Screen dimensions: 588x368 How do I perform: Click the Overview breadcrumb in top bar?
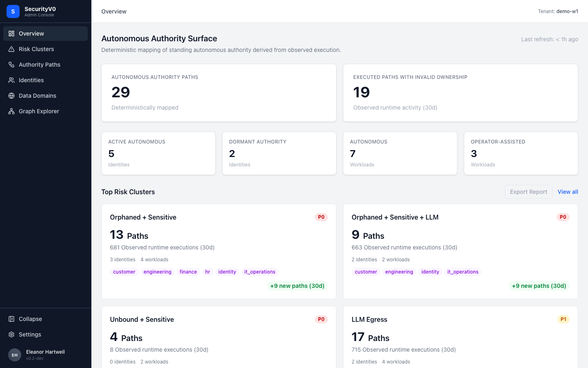(114, 11)
